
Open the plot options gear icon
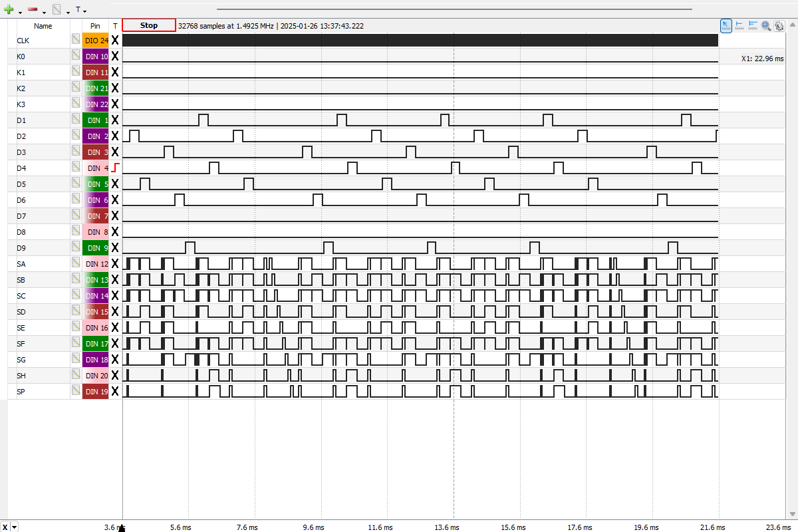(x=779, y=25)
